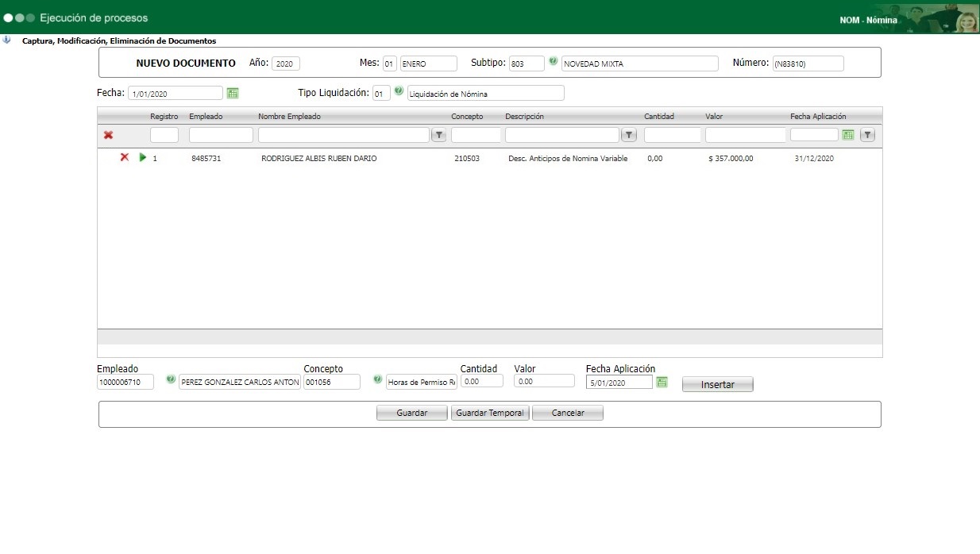Click the Cantidad input field at bottom
The height and width of the screenshot is (554, 980).
tap(482, 381)
